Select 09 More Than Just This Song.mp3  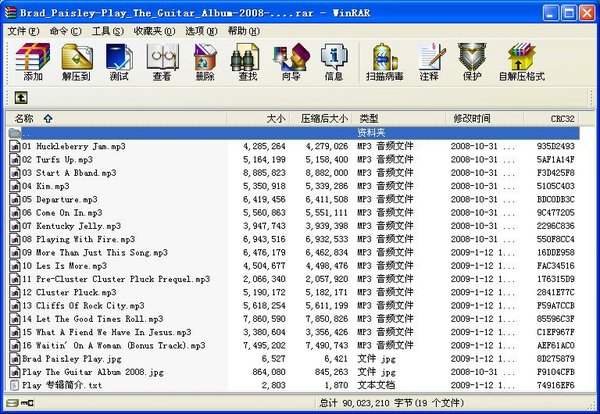[95, 253]
